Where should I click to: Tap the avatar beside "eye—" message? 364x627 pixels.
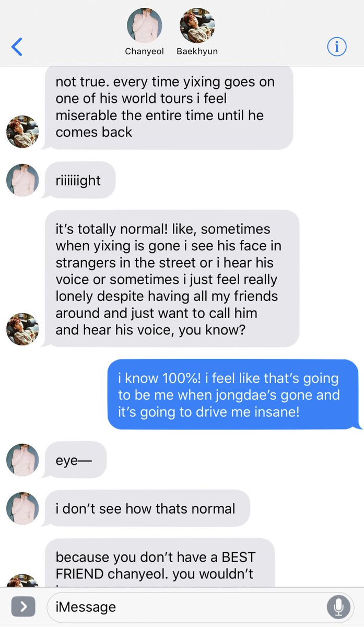(22, 460)
